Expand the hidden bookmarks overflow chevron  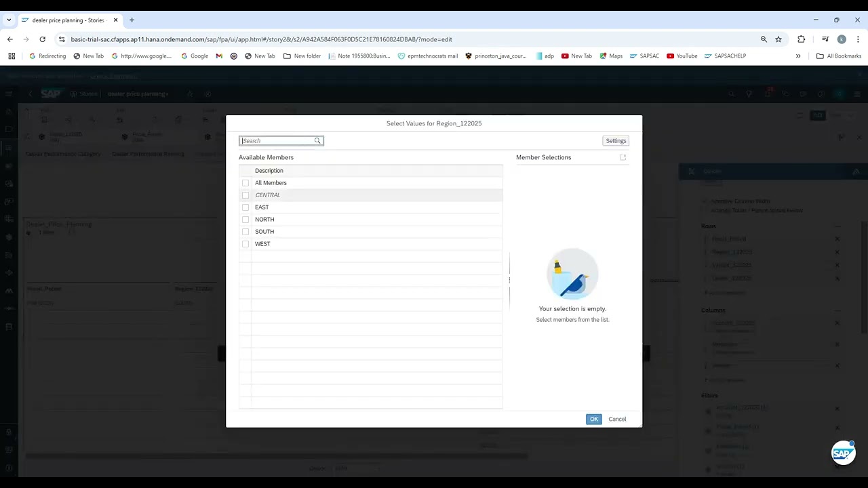[x=798, y=56]
